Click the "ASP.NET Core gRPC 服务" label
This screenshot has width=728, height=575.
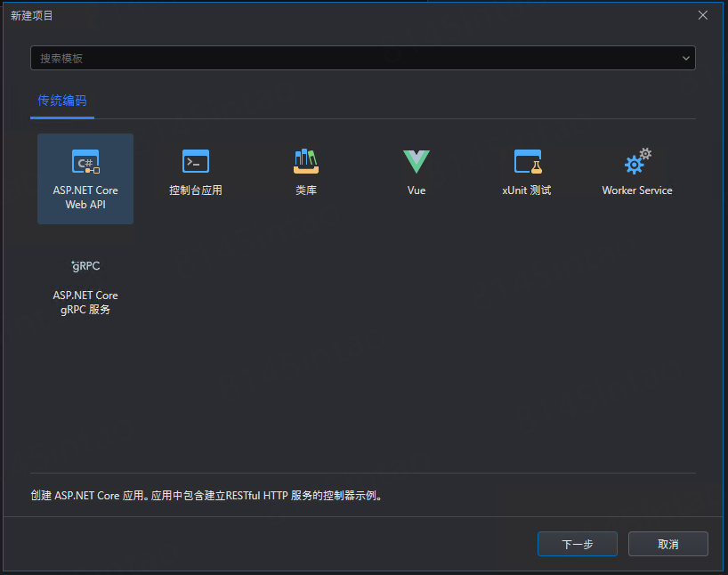pyautogui.click(x=85, y=303)
